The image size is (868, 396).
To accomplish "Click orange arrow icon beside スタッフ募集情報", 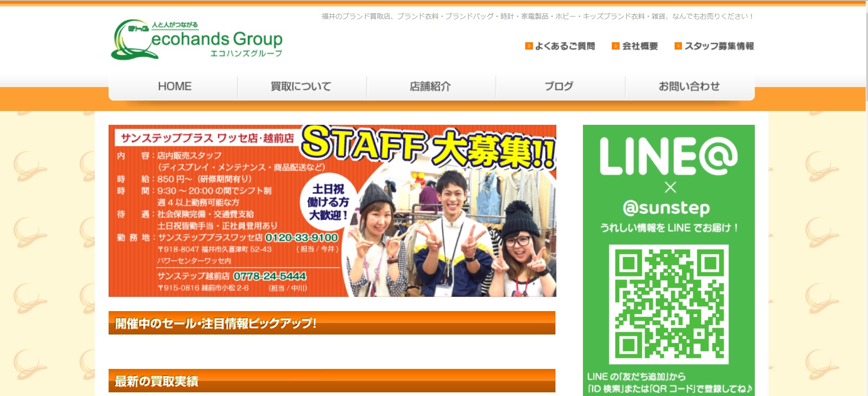I will [678, 46].
